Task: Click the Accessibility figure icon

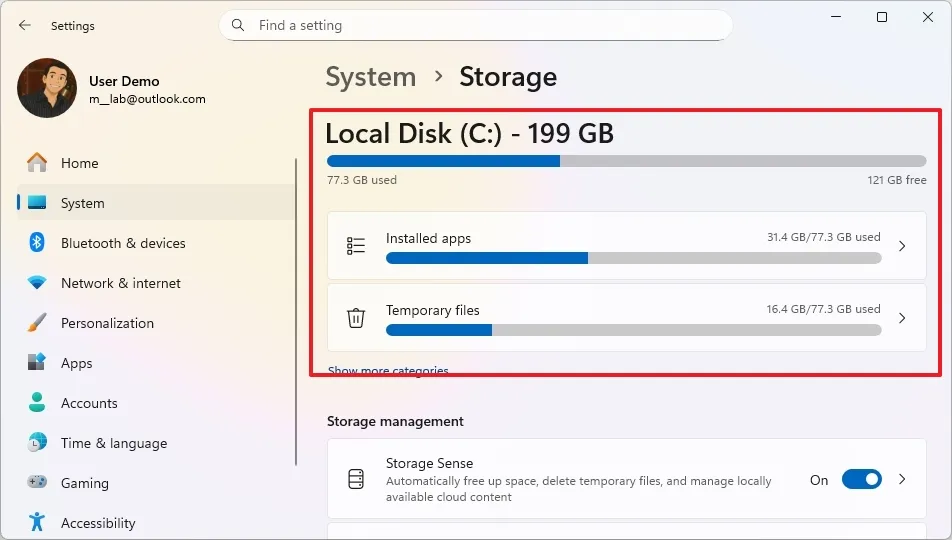Action: pyautogui.click(x=37, y=522)
